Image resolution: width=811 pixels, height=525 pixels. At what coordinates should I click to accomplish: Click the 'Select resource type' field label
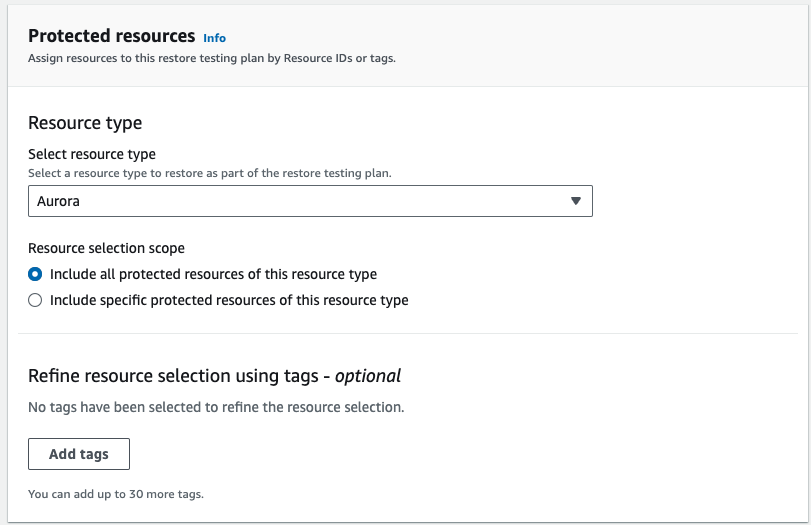[92, 154]
